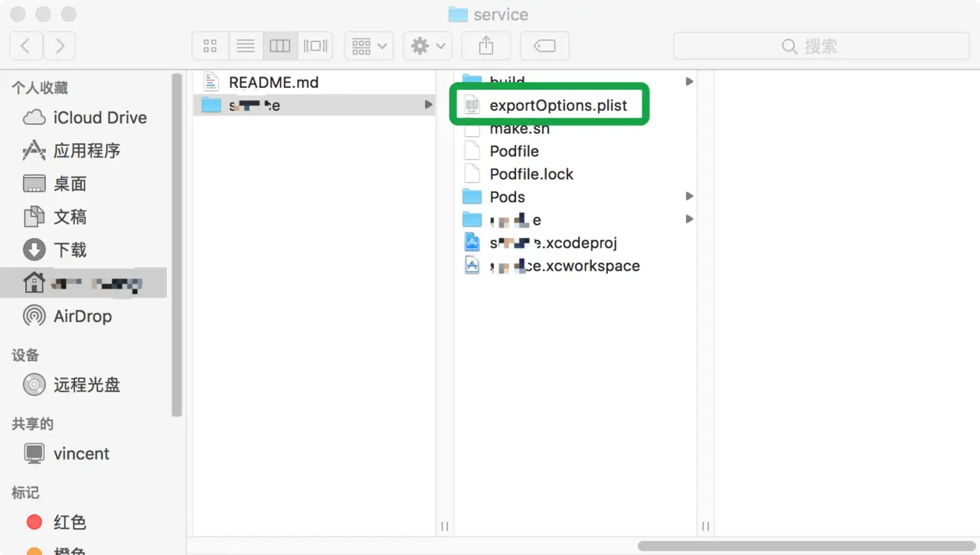
Task: Click the vincent computer icon
Action: 34,454
